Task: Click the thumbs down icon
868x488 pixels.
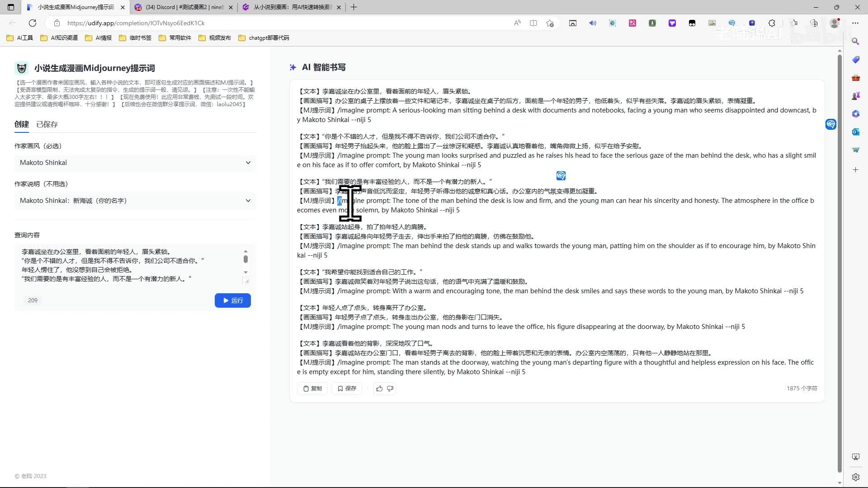Action: (x=390, y=389)
